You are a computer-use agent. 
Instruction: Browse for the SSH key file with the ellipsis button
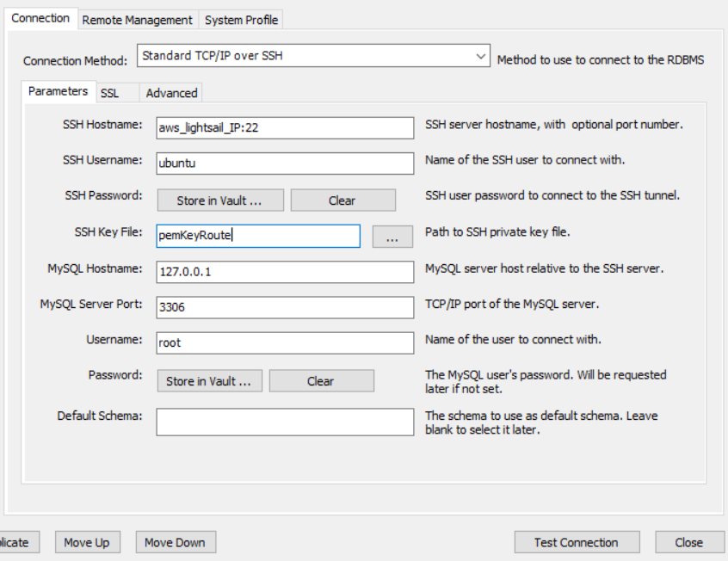coord(392,237)
